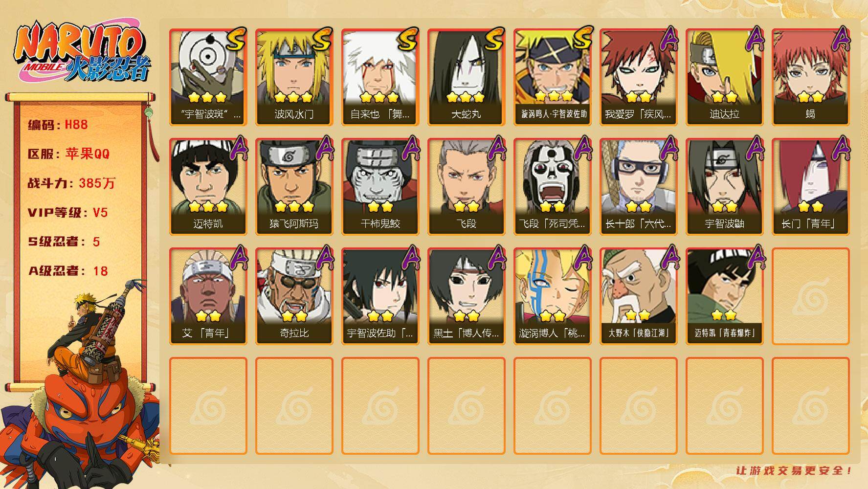The image size is (868, 489).
Task: Open the 大野木「侠隐江湖」 card
Action: pyautogui.click(x=638, y=296)
